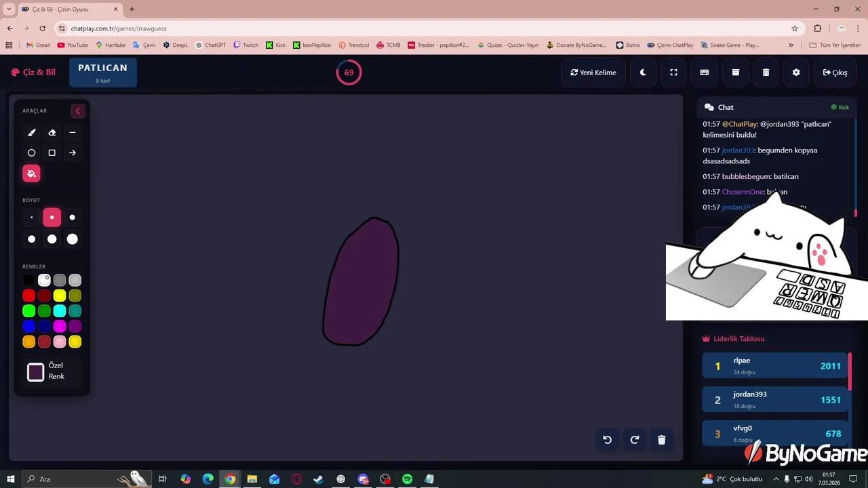Click the header trash can icon
The width and height of the screenshot is (868, 488).
click(x=766, y=73)
